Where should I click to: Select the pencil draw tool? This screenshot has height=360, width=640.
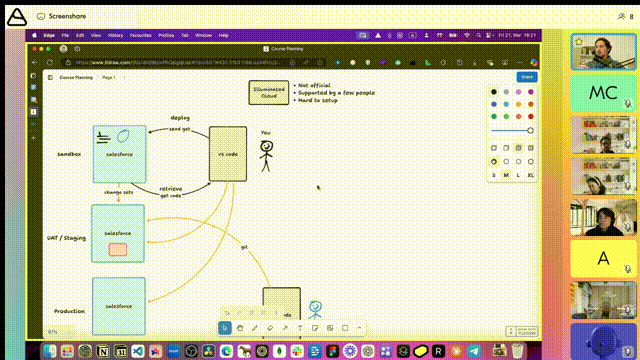(x=255, y=328)
